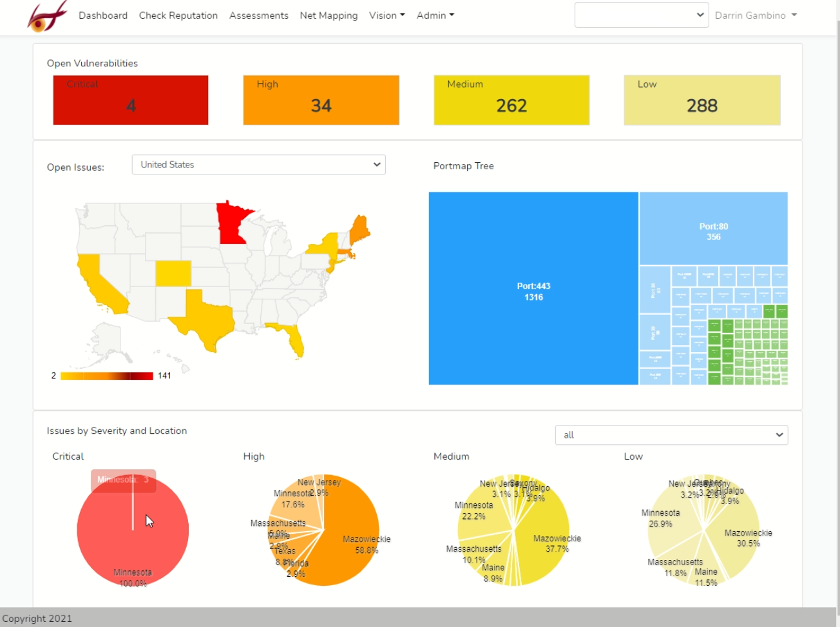
Task: Expand the Admin dropdown menu
Action: tap(435, 15)
